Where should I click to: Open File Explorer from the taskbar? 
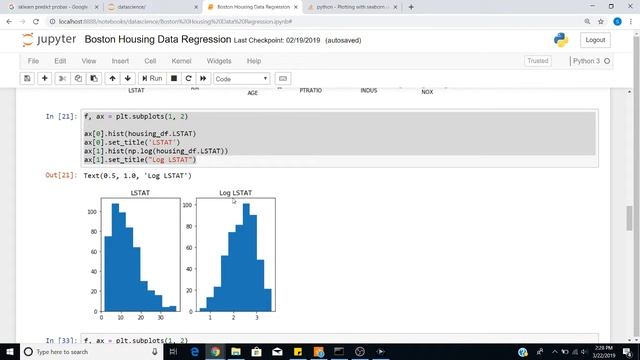pyautogui.click(x=236, y=351)
